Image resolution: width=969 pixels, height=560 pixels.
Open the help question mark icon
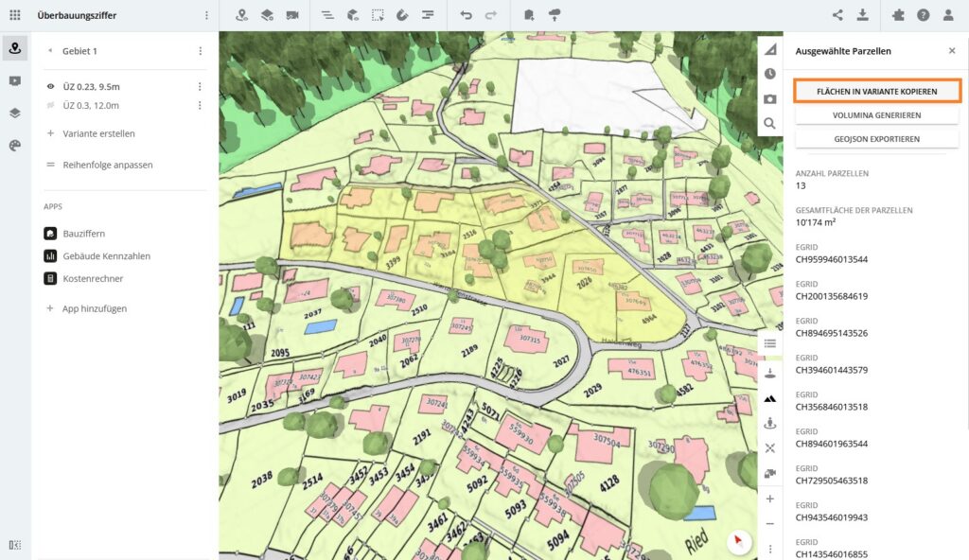tap(923, 15)
